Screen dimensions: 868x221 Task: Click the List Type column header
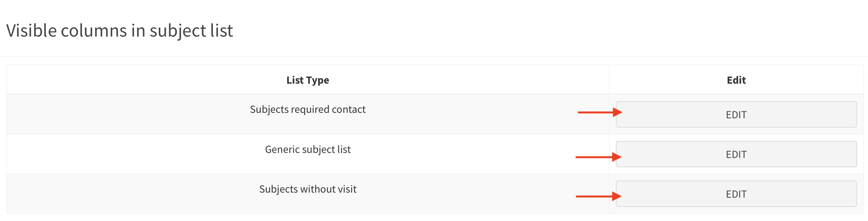[x=307, y=80]
